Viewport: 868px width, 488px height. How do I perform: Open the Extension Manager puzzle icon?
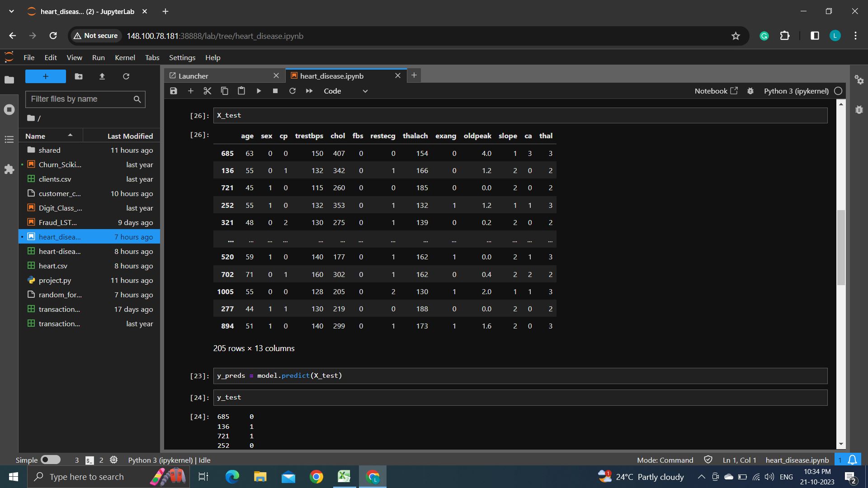click(x=9, y=169)
